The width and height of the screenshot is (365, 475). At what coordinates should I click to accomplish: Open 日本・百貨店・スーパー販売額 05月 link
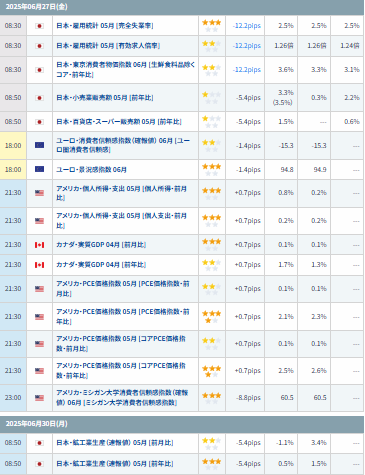119,122
